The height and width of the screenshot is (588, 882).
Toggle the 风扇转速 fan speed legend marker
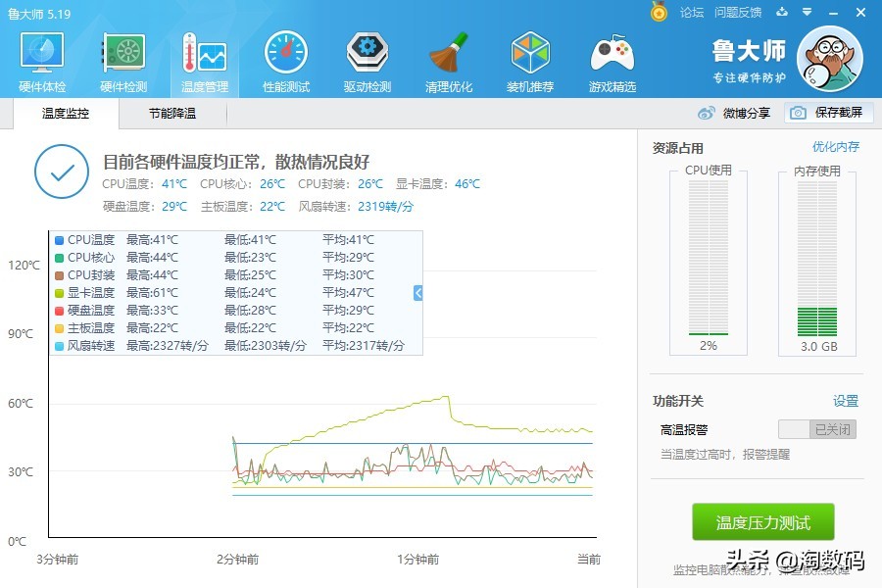(58, 345)
